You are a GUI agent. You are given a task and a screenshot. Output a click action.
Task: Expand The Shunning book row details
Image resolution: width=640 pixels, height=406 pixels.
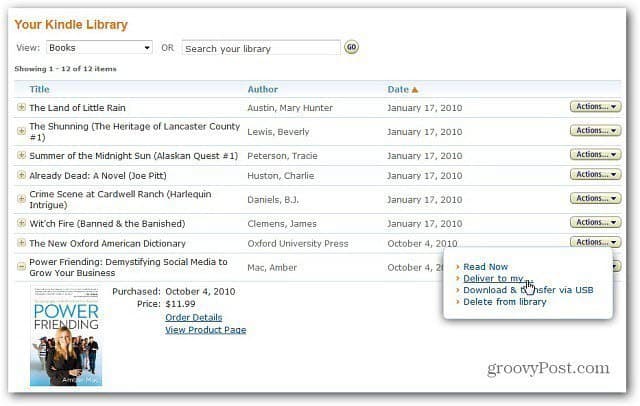pos(21,131)
